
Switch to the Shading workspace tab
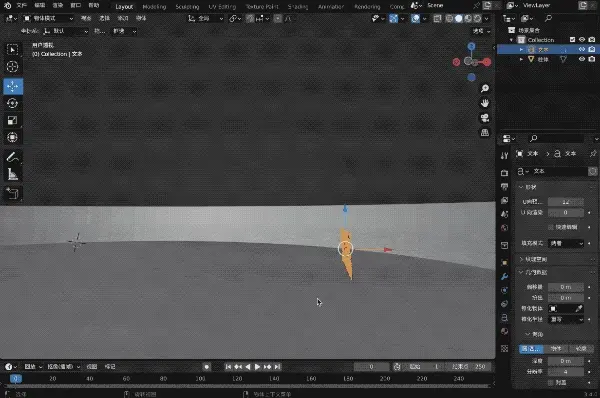coord(298,7)
